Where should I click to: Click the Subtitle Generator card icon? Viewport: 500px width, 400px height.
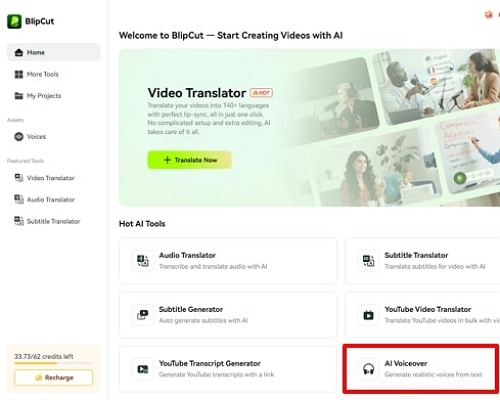[x=143, y=314]
